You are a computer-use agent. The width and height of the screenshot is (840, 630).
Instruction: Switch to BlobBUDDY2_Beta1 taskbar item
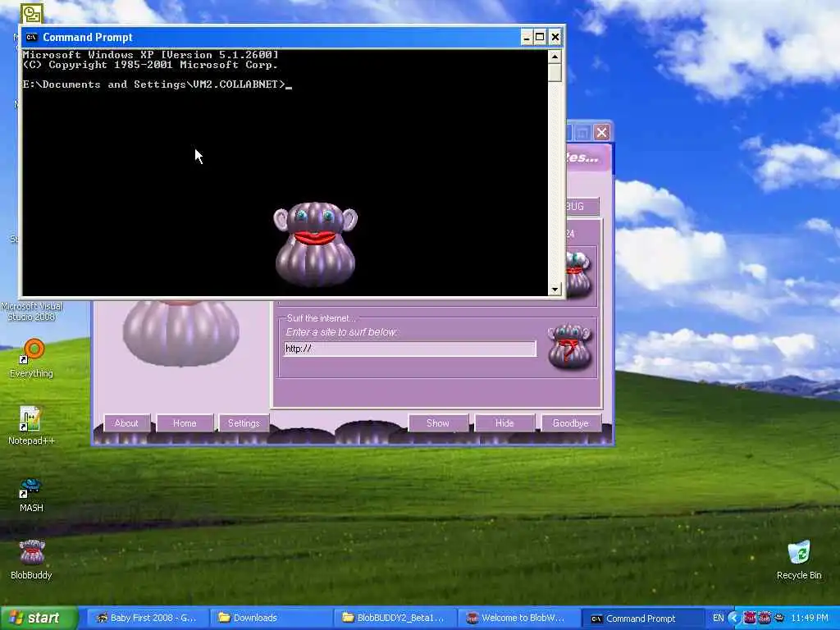(x=395, y=618)
